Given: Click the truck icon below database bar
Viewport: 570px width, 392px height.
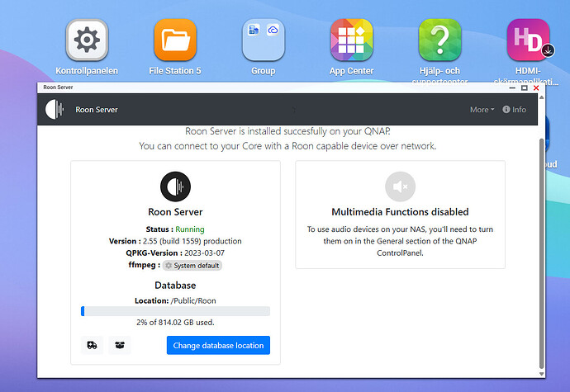Looking at the screenshot, I should coord(92,345).
